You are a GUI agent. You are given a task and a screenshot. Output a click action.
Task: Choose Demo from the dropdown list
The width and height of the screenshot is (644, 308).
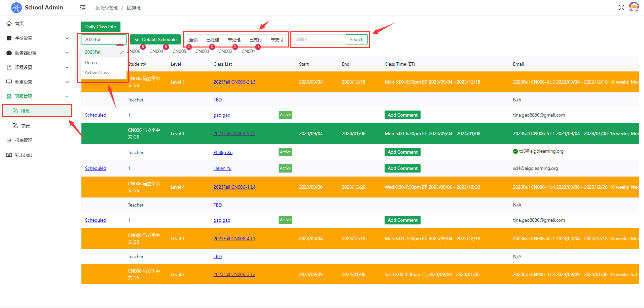(x=91, y=62)
